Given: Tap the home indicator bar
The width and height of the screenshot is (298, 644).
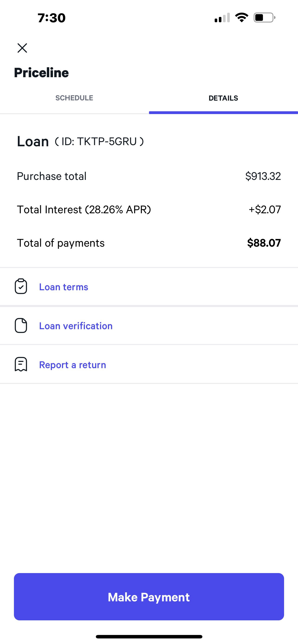Looking at the screenshot, I should (x=149, y=637).
